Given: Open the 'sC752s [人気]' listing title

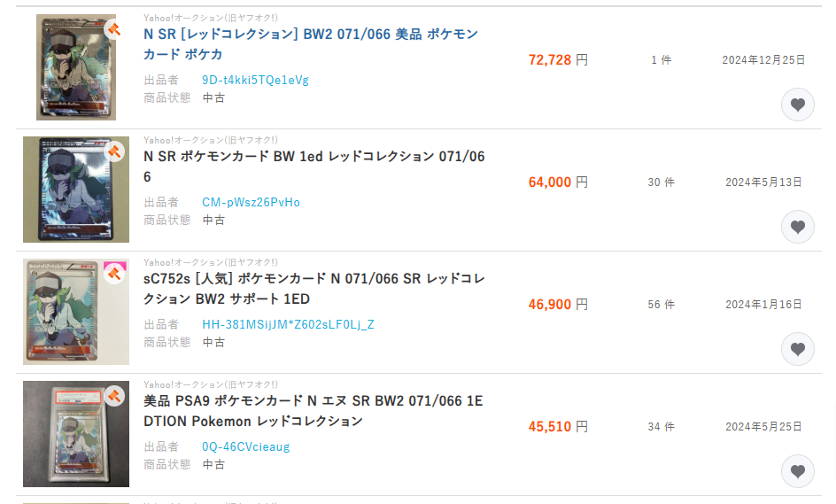Looking at the screenshot, I should click(x=313, y=289).
